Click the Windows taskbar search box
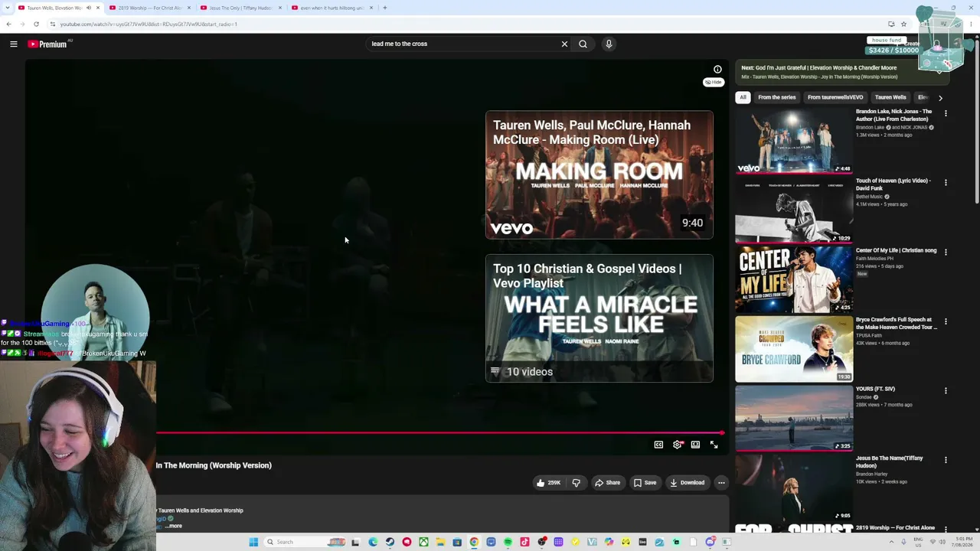This screenshot has height=551, width=980. click(x=306, y=542)
